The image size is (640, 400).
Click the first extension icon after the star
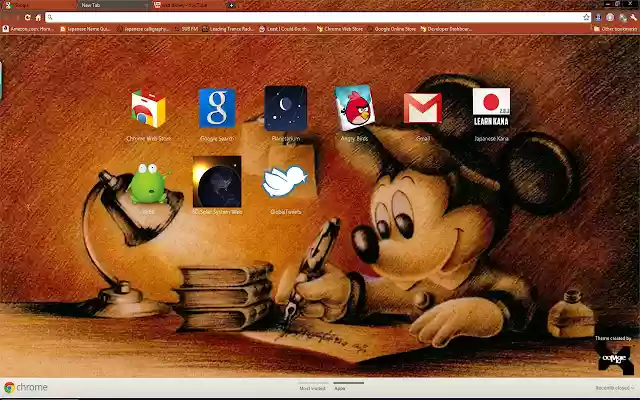click(x=598, y=17)
